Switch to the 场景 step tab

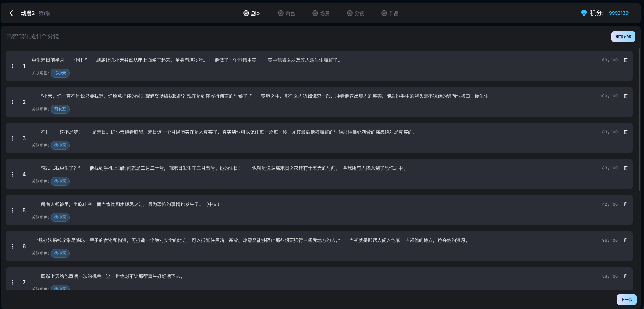321,13
